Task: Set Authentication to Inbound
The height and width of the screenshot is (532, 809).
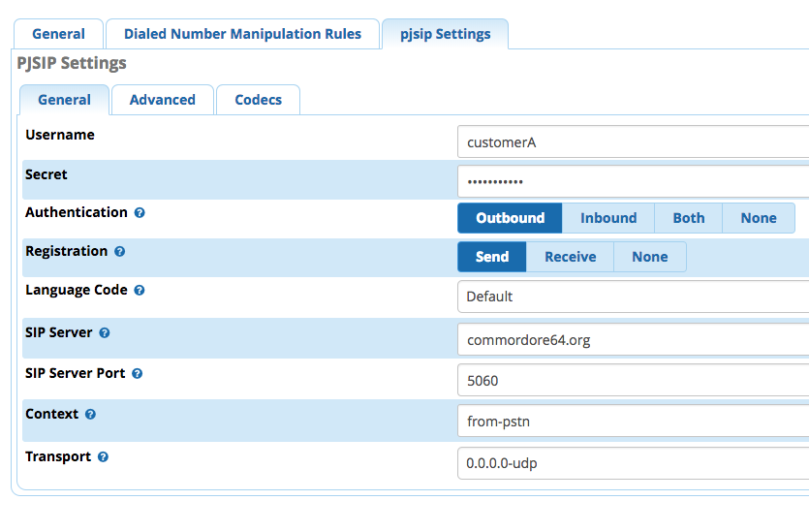Action: 608,218
